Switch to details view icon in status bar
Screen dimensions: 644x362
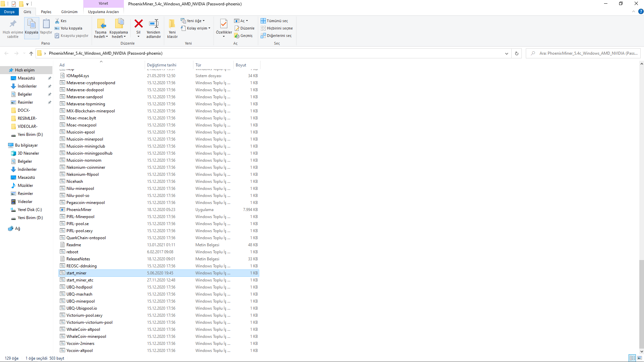pos(632,358)
